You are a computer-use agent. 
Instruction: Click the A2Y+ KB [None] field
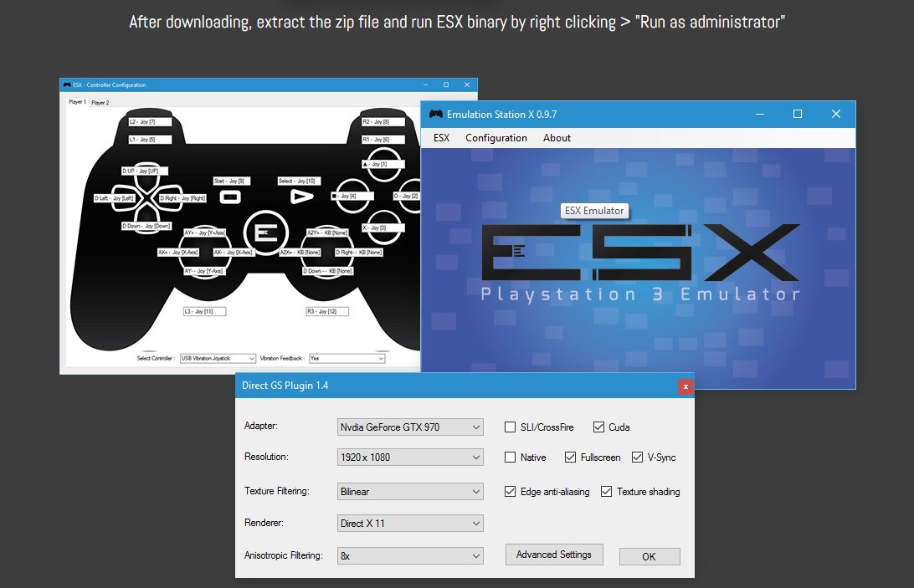pyautogui.click(x=327, y=233)
